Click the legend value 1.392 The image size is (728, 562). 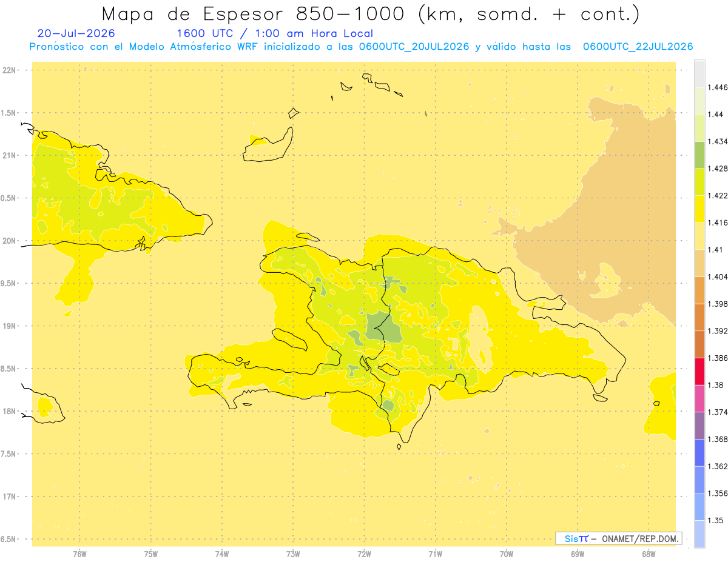(x=718, y=331)
